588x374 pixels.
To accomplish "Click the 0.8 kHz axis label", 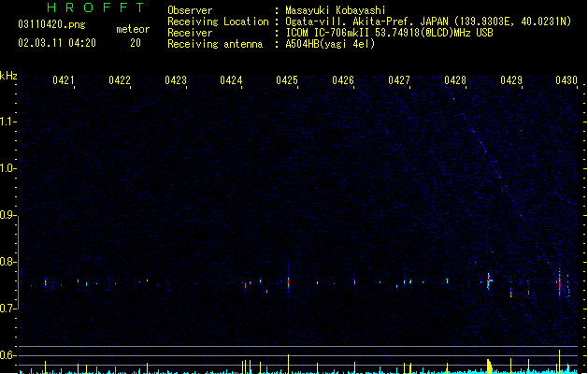I will click(7, 262).
